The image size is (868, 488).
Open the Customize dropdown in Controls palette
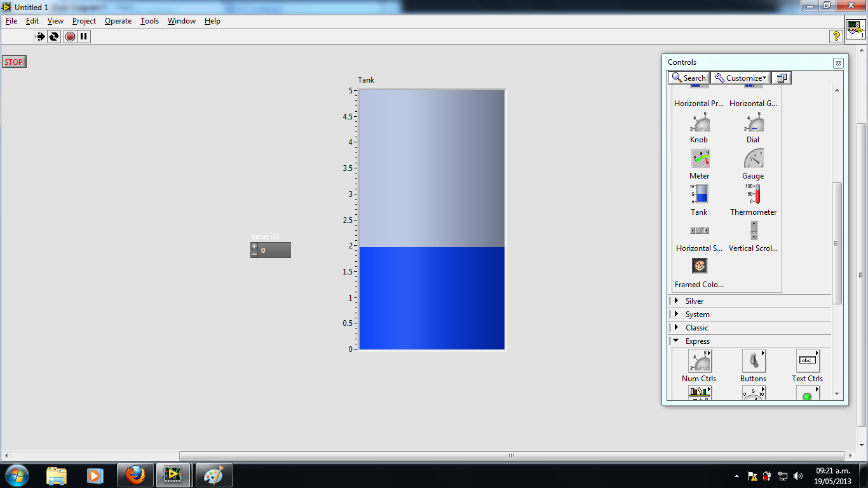click(741, 77)
